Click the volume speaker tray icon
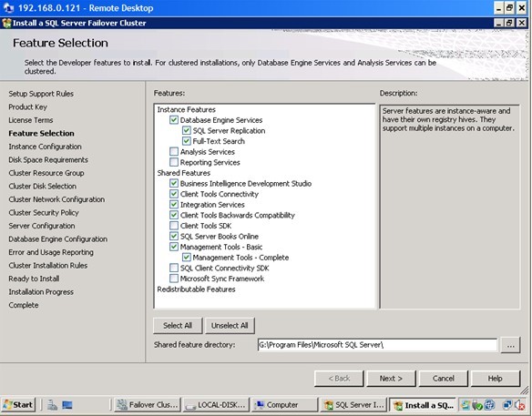 point(519,405)
